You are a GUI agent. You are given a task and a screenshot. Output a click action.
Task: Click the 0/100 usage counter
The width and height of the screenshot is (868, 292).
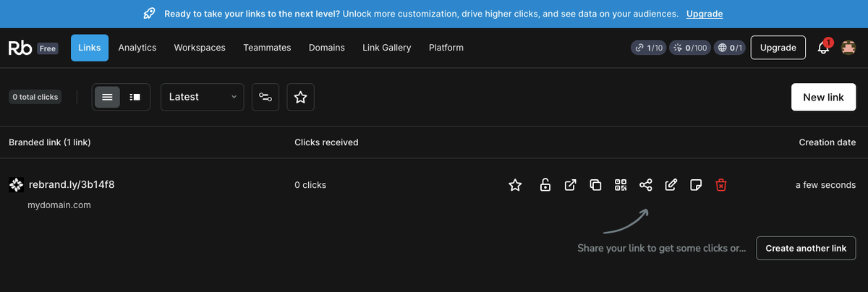point(689,48)
